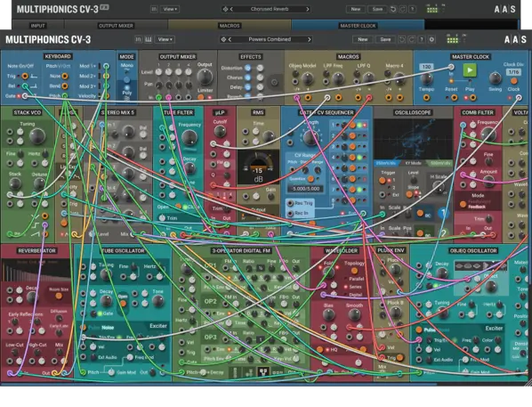Toggle the Chorus effect on/off button

pyautogui.click(x=248, y=77)
